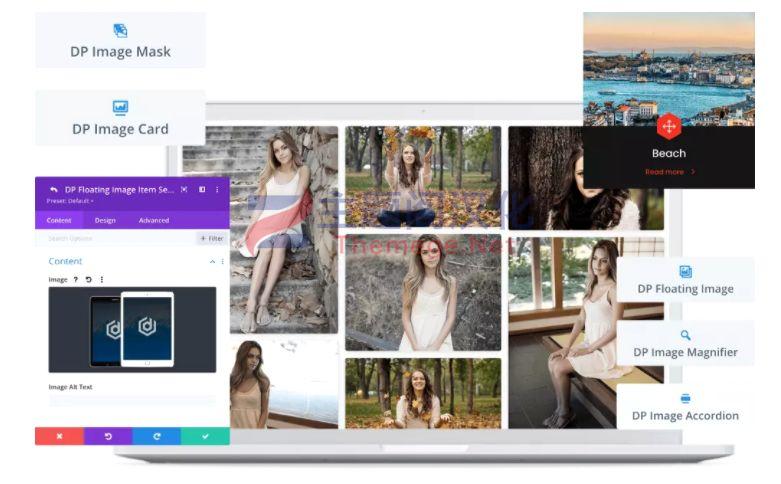The image size is (781, 484).
Task: Click the Image Alt Text input
Action: 132,400
